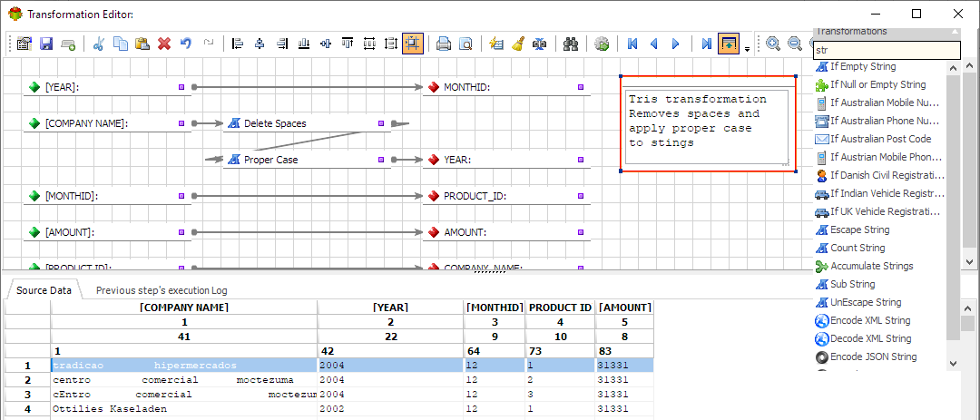980x420 pixels.
Task: Jump to the last record
Action: click(707, 44)
